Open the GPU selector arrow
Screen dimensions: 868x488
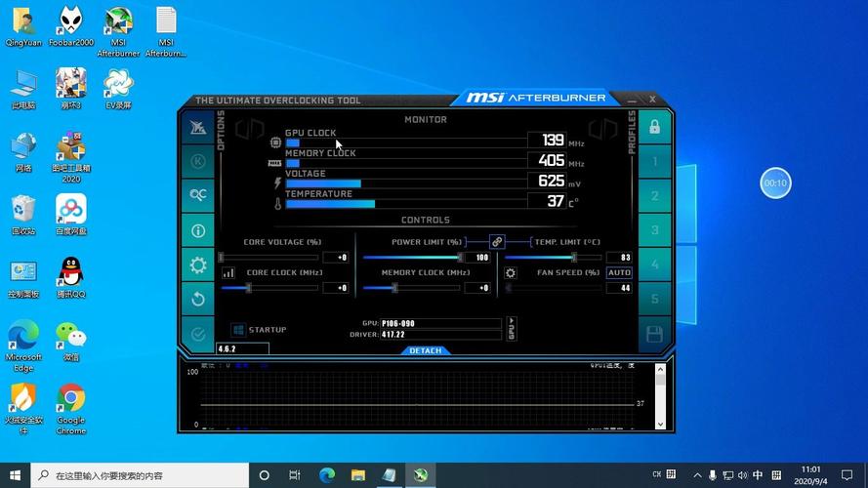click(512, 329)
